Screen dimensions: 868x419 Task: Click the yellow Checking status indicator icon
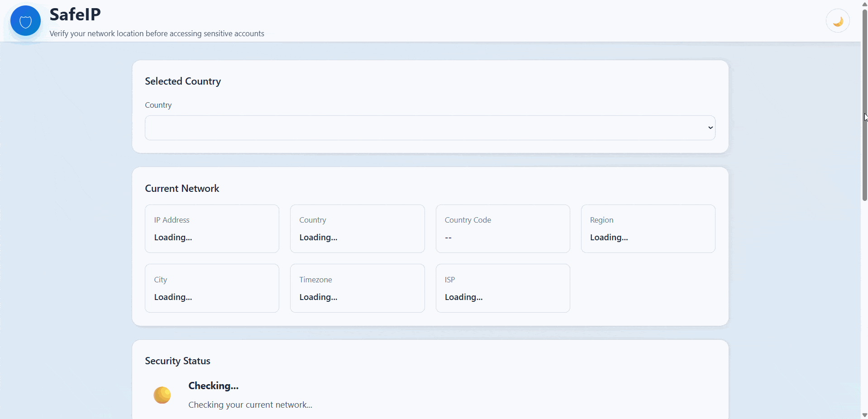tap(162, 395)
